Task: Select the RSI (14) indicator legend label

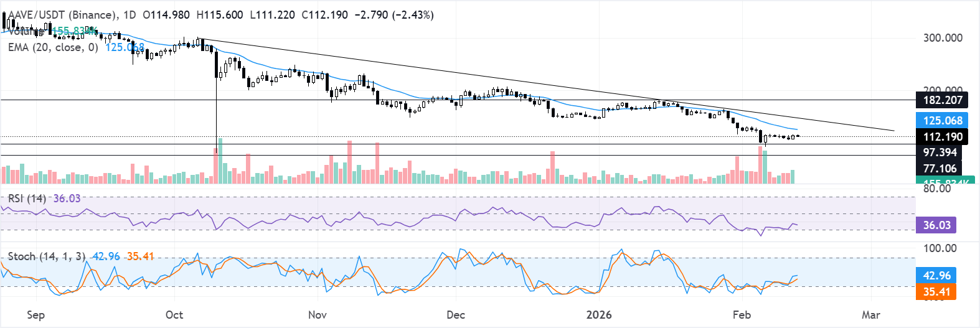Action: (27, 199)
